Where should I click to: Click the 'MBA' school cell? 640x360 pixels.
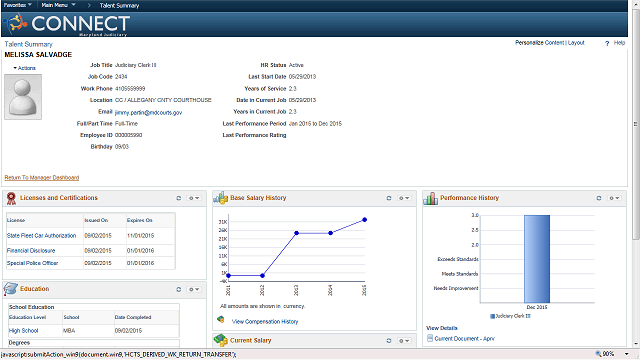coord(69,331)
